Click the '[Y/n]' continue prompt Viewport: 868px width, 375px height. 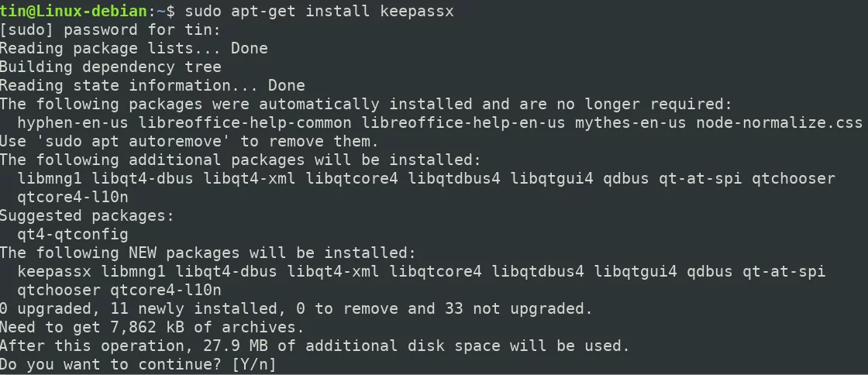pyautogui.click(x=254, y=364)
